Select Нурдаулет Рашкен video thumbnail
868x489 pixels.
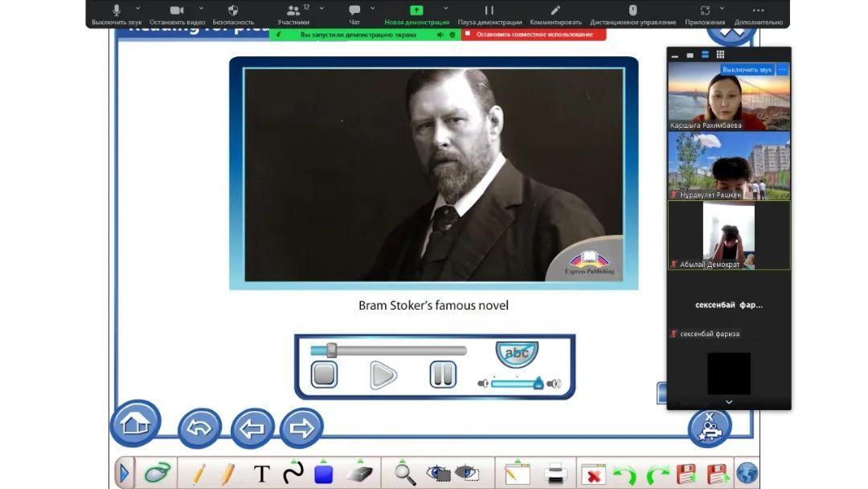pyautogui.click(x=729, y=166)
